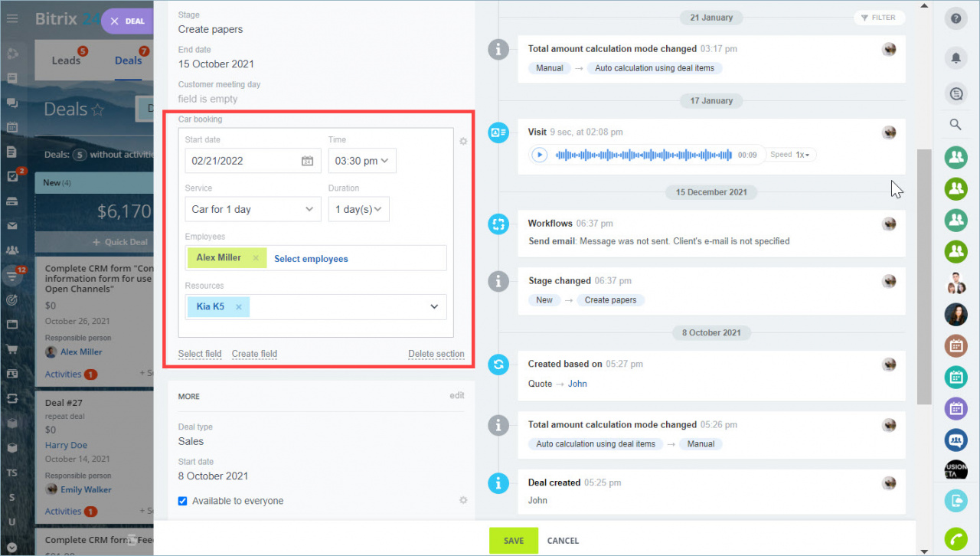Open the brown calendar contact icon
The width and height of the screenshot is (980, 556).
pyautogui.click(x=955, y=345)
